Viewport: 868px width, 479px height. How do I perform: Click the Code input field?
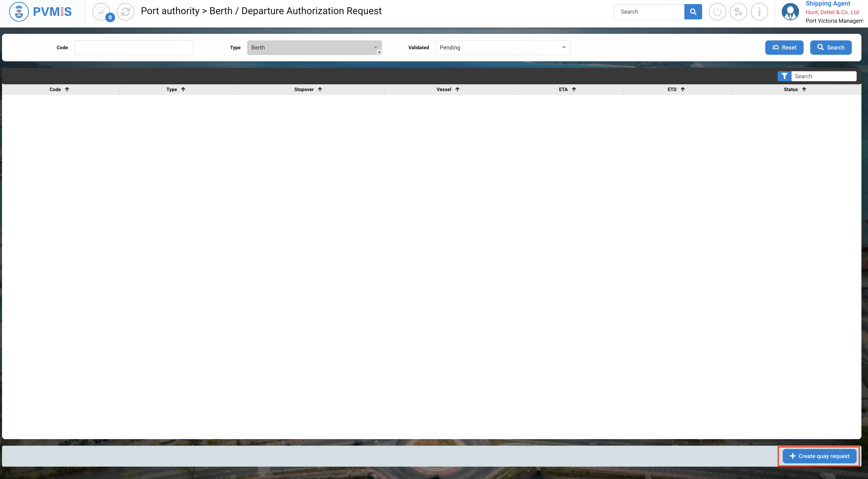click(134, 47)
